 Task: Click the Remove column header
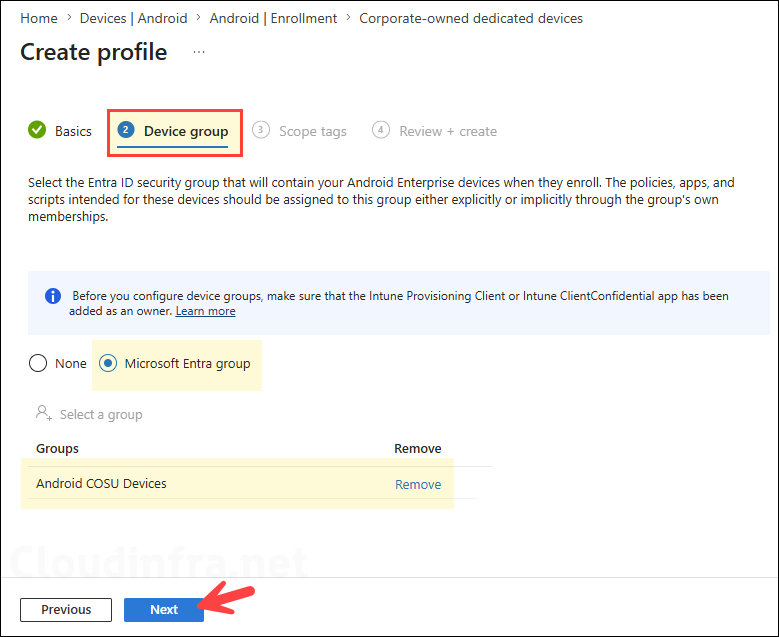[x=418, y=449]
